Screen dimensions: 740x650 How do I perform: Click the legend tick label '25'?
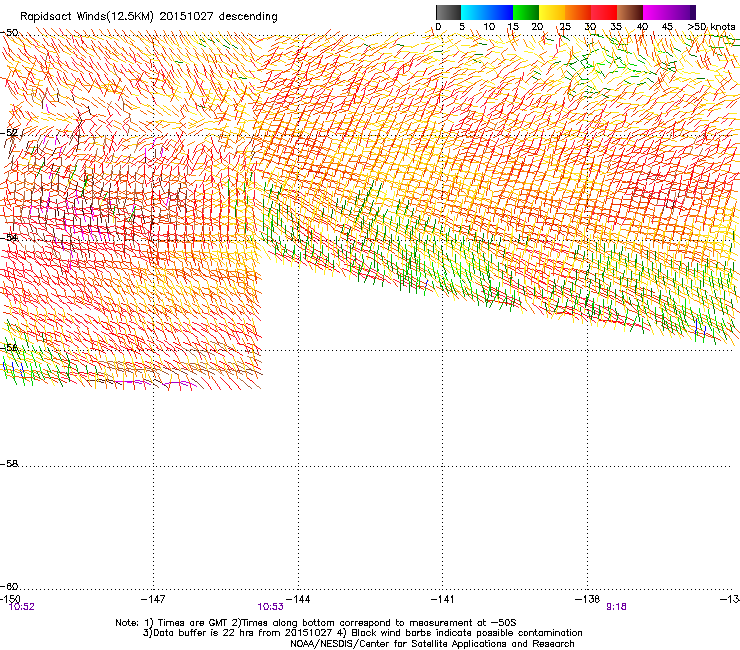click(x=564, y=26)
